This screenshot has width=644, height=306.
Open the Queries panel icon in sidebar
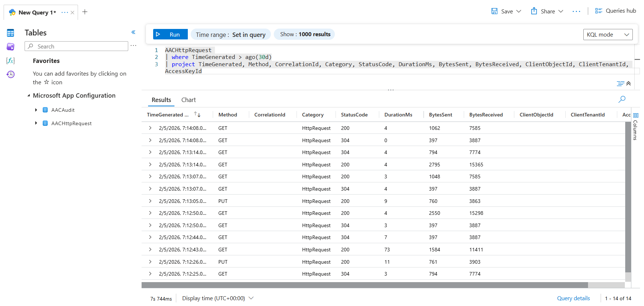10,47
